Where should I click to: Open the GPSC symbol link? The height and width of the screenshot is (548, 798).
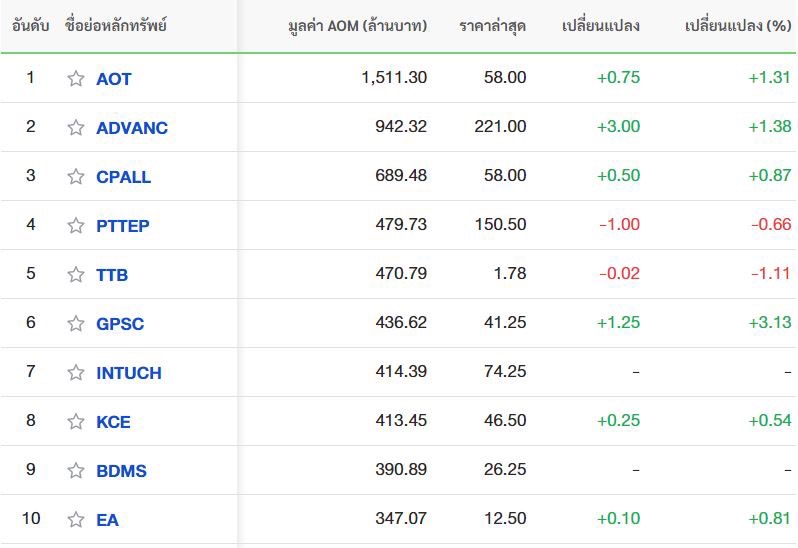(120, 324)
